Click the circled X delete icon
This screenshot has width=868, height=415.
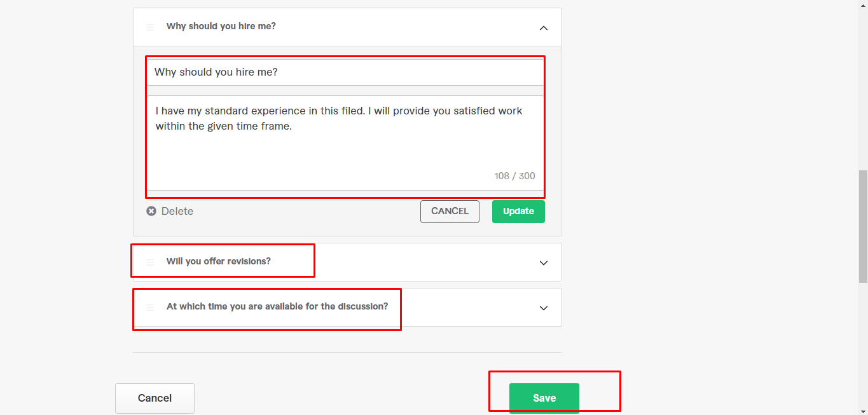pos(151,211)
